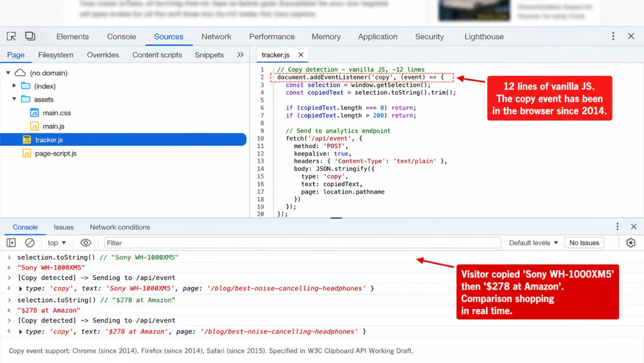Viewport: 644px width, 363px height.
Task: Open the Filesystem navigator tab
Action: (x=56, y=55)
